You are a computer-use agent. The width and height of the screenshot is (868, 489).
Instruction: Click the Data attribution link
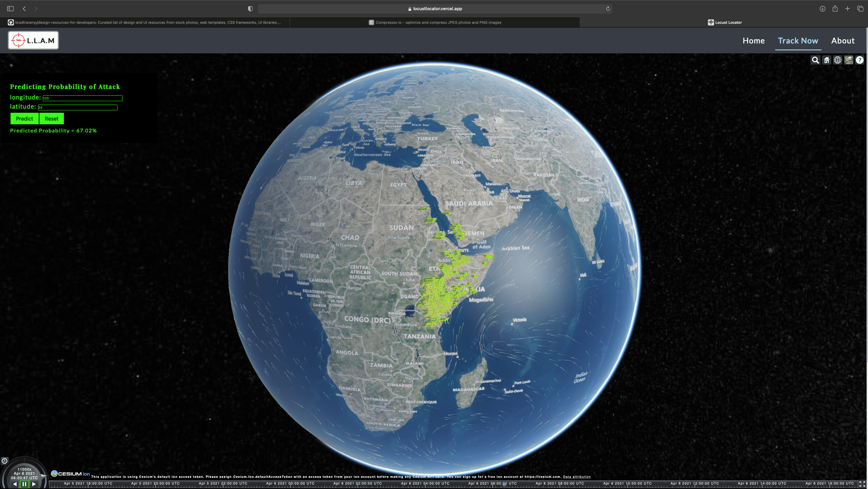(x=576, y=477)
